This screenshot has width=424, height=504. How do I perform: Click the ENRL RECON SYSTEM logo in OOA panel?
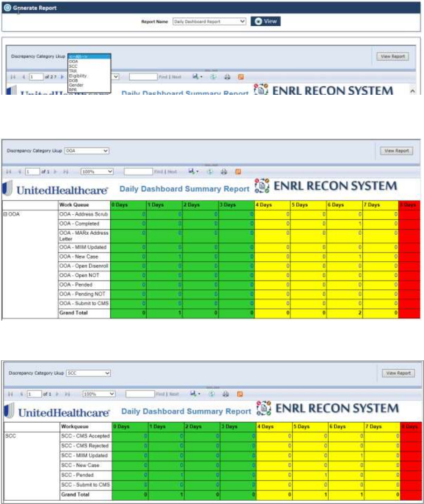tap(326, 186)
